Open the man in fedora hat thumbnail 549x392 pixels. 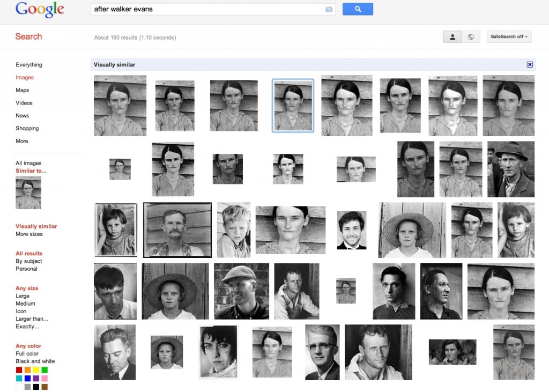(x=511, y=169)
